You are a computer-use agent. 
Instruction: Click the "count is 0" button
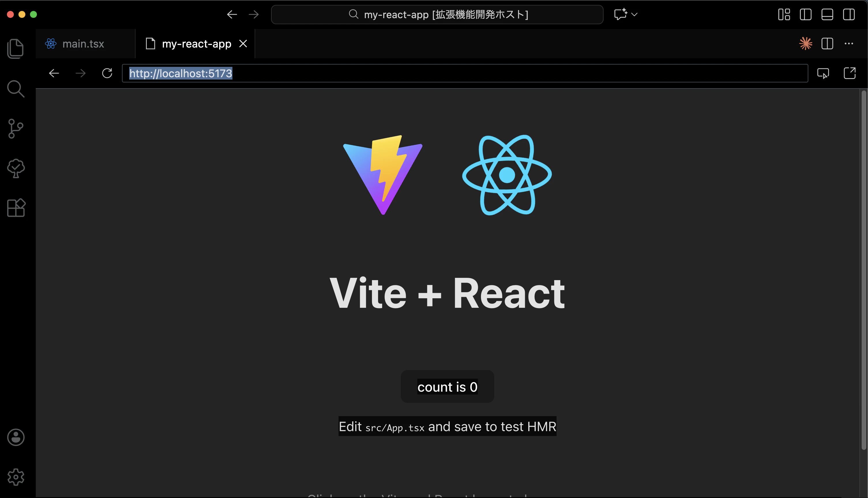[x=448, y=386]
